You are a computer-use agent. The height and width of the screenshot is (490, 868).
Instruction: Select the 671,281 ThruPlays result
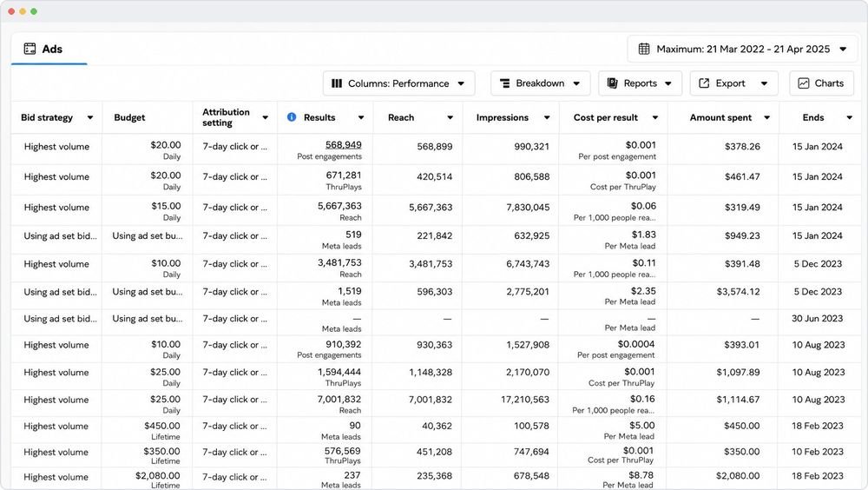point(343,180)
